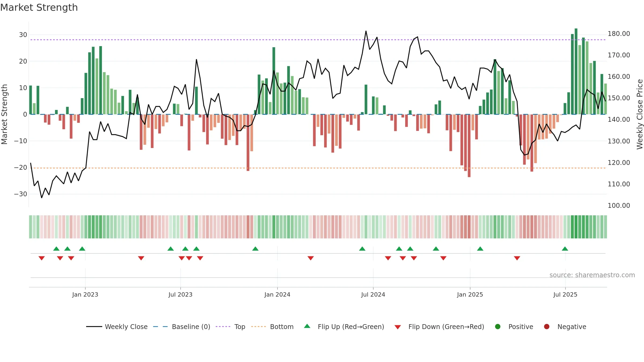Viewport: 644px width, 362px height.
Task: Click the Flip Up marker just before Jul 2024
Action: pyautogui.click(x=362, y=249)
